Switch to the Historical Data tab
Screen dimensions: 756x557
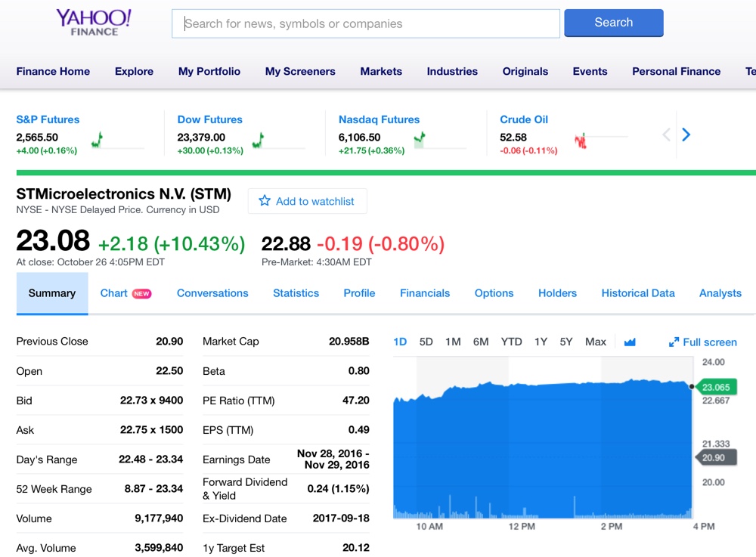[x=638, y=293]
